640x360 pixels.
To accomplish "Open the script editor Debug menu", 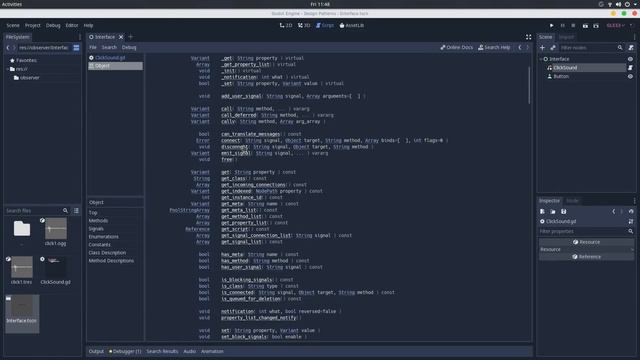I will pos(129,47).
